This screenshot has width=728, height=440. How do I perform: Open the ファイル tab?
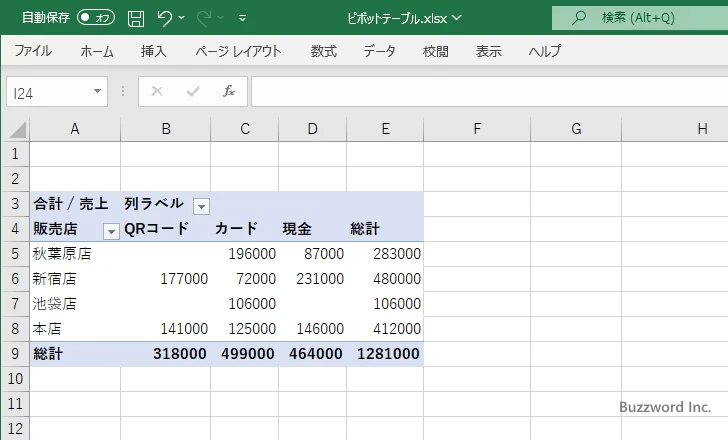[x=32, y=51]
